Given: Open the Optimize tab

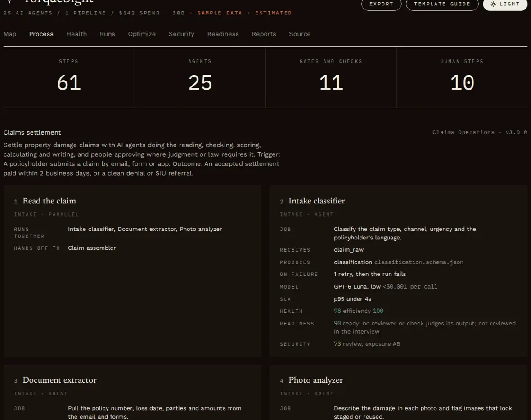Looking at the screenshot, I should (142, 34).
